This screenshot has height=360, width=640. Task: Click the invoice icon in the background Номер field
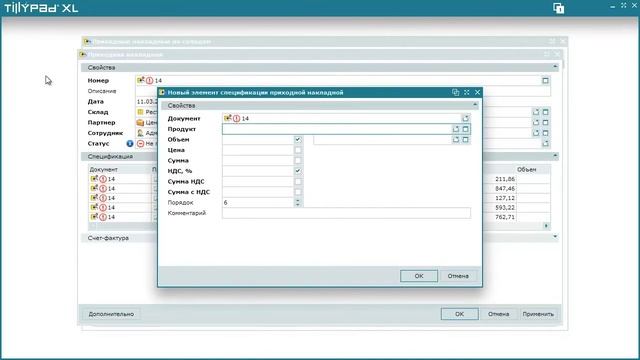(x=141, y=80)
